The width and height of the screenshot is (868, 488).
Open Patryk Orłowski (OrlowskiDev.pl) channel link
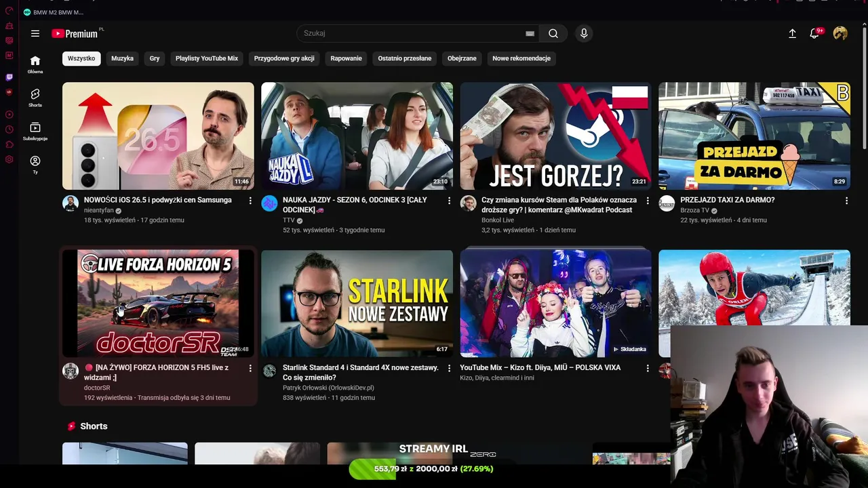[328, 388]
